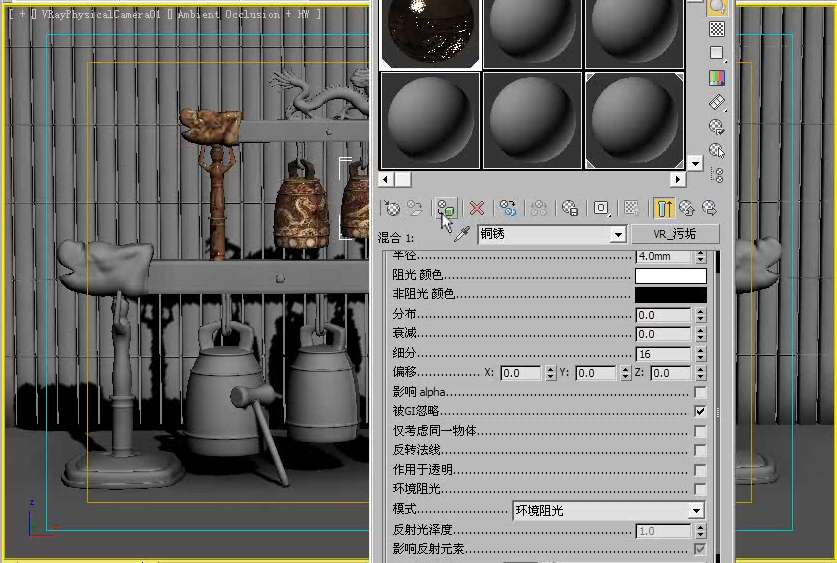This screenshot has height=563, width=837.
Task: Adjust 偏移 X spinner arrows
Action: (551, 373)
